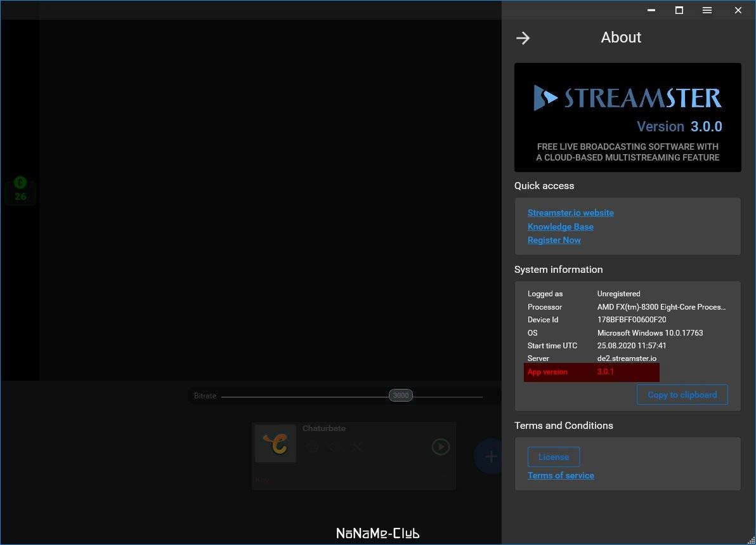Follow the Register Now link

point(554,240)
